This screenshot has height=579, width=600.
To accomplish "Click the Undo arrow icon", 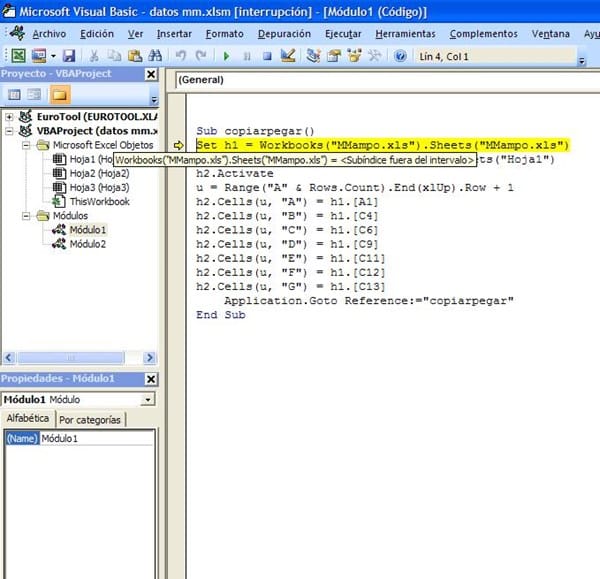I will pos(180,56).
